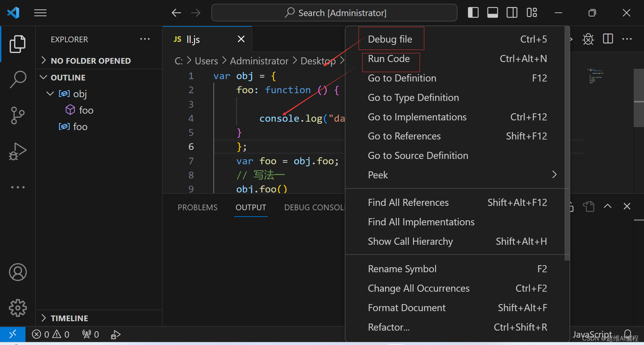Show errors and warnings in status bar
Viewport: 644px width, 345px height.
click(x=51, y=334)
